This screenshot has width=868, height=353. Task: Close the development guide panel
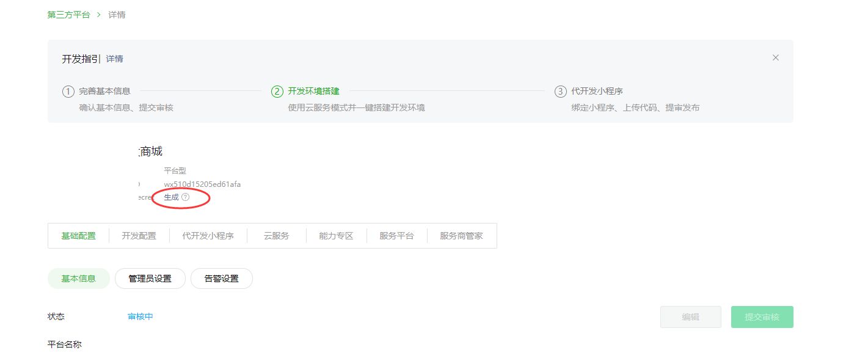tap(775, 58)
